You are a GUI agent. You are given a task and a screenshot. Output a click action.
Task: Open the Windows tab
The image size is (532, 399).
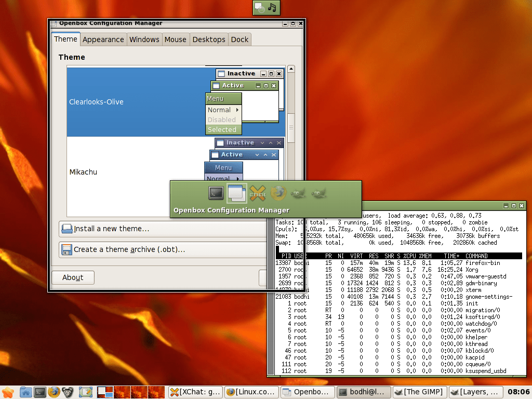(144, 39)
